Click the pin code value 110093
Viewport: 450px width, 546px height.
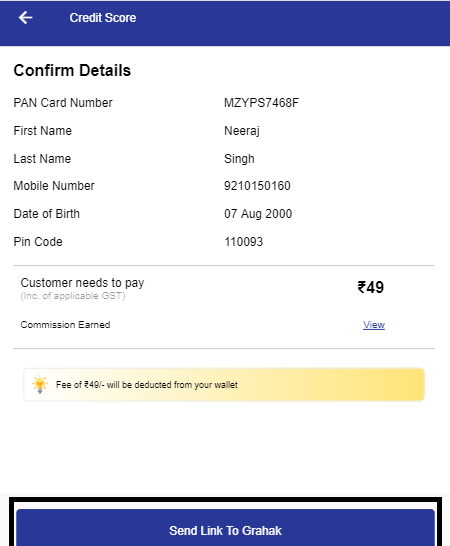(243, 242)
